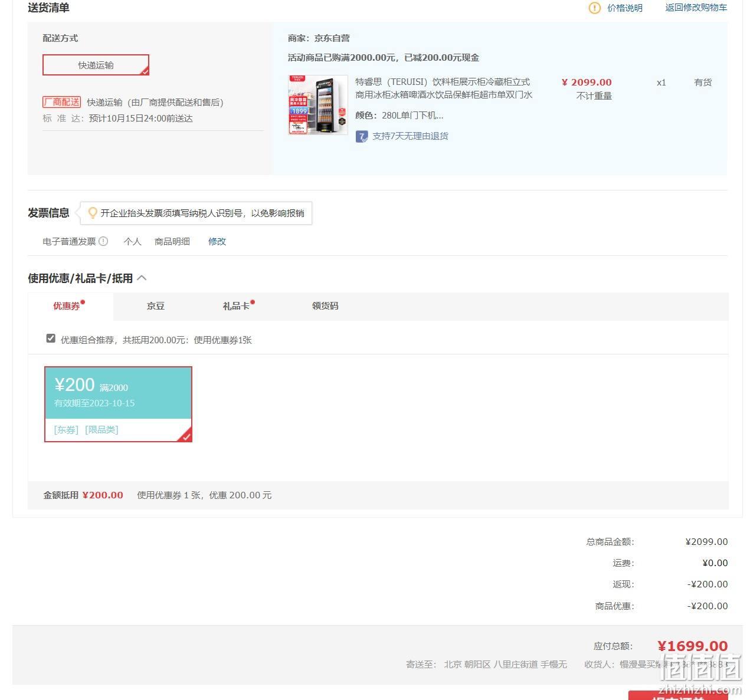Image resolution: width=747 pixels, height=700 pixels.
Task: Click the info icon beside 电子普通发票
Action: (103, 241)
